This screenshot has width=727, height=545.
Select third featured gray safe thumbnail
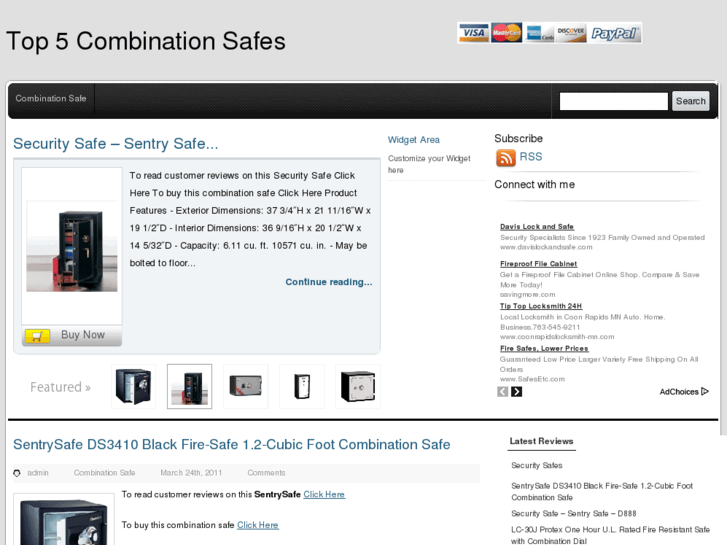point(246,386)
